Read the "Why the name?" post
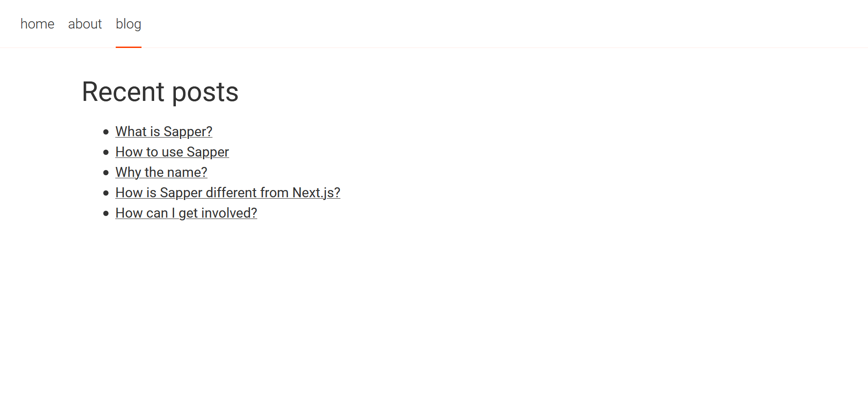Viewport: 868px width, 395px height. (x=161, y=172)
